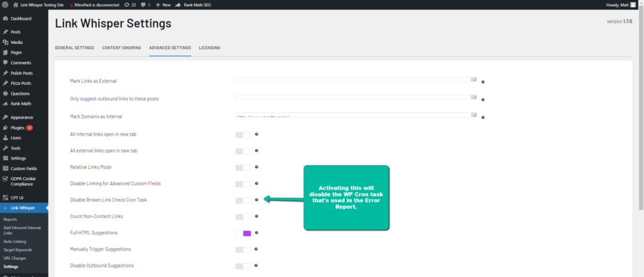Click the Tools wrench icon
The image size is (644, 277).
[5, 148]
